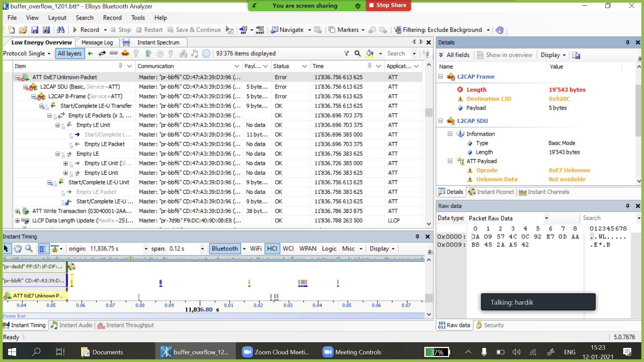Switch to the Message Log tab

click(97, 43)
